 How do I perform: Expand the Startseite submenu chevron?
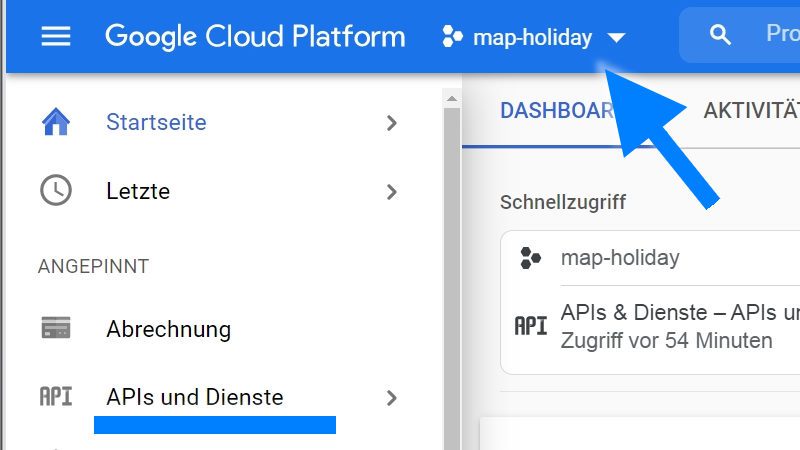pyautogui.click(x=392, y=123)
